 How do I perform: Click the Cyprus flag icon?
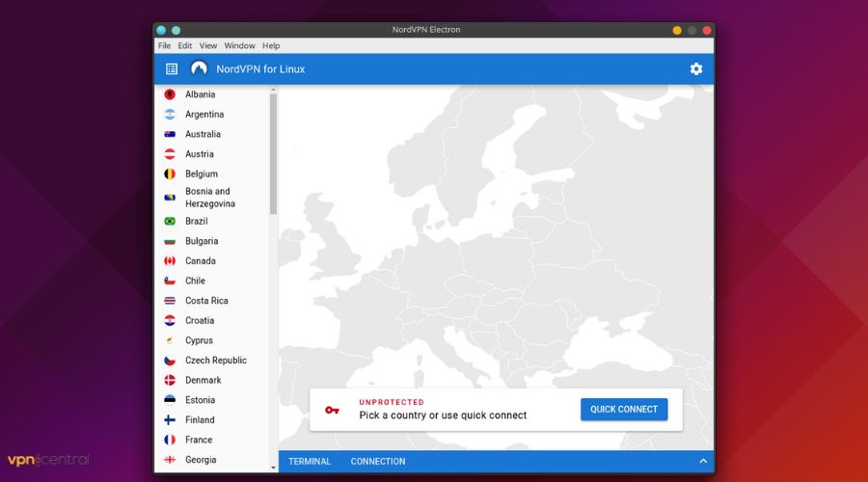(x=170, y=341)
